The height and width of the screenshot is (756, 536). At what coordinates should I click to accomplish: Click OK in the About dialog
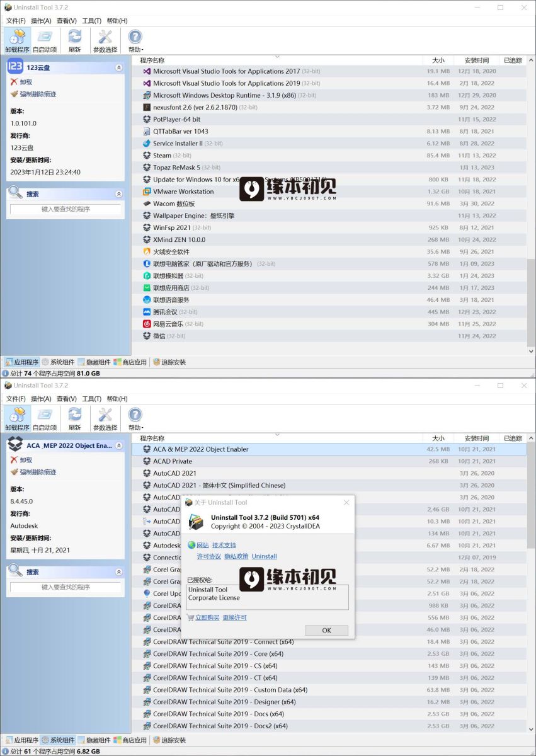click(326, 630)
